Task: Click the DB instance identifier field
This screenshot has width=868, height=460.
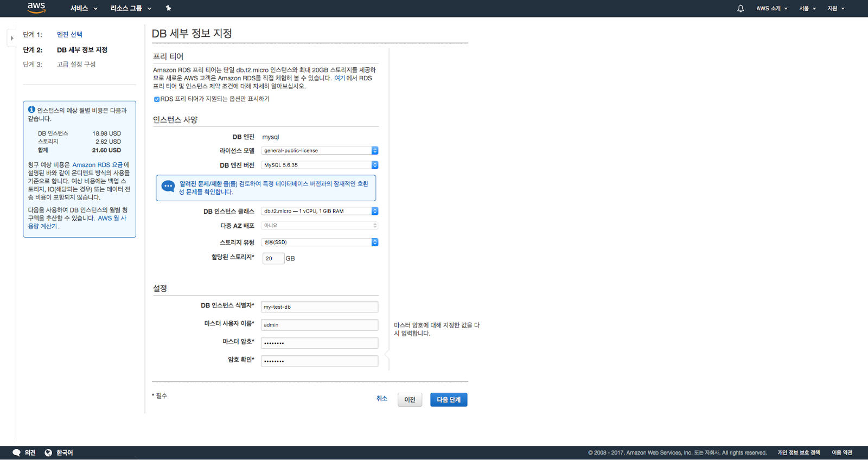Action: click(320, 307)
